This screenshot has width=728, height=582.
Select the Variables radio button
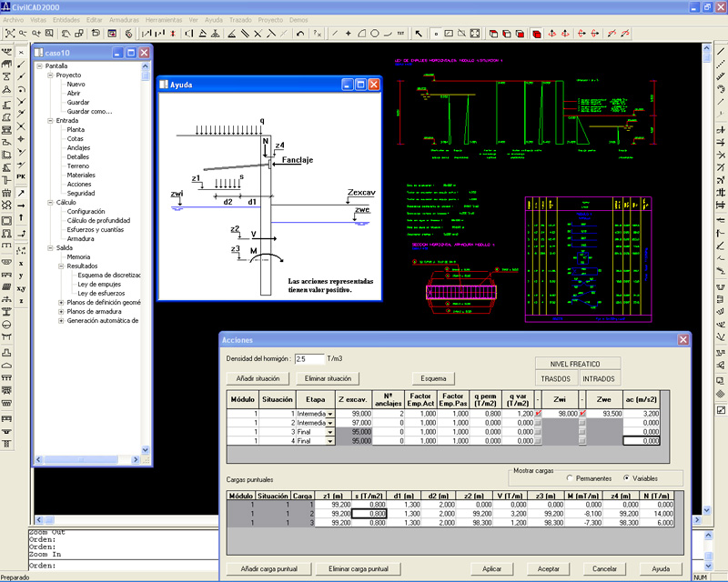pos(627,477)
